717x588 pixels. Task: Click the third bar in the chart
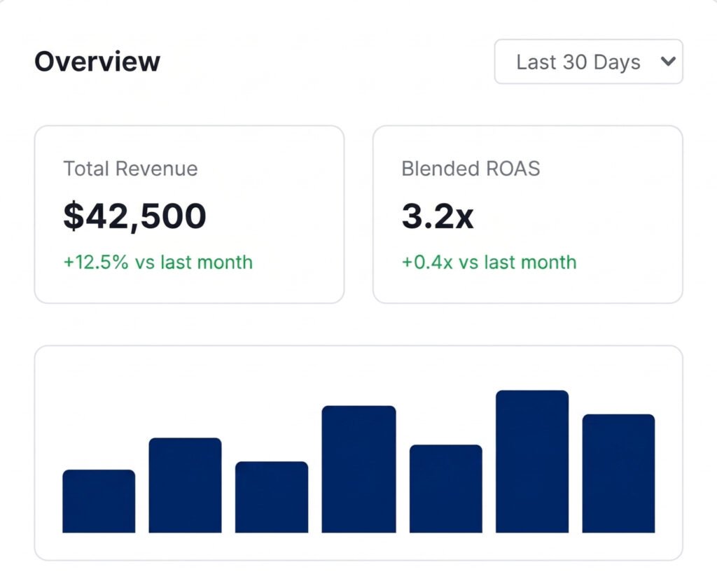[272, 497]
